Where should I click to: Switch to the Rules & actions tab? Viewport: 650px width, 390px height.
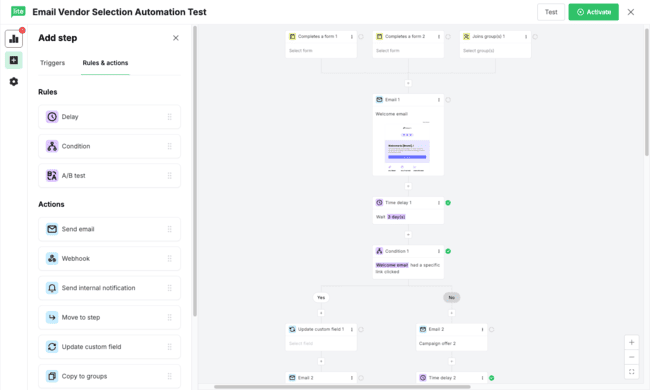click(105, 63)
